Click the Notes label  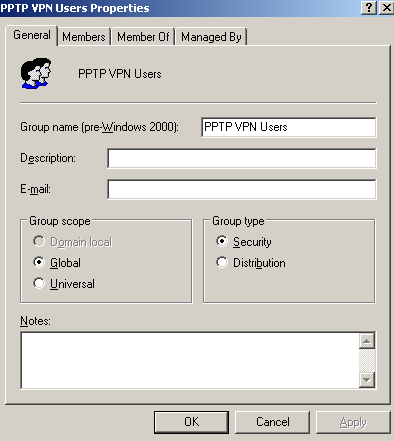[x=35, y=321]
